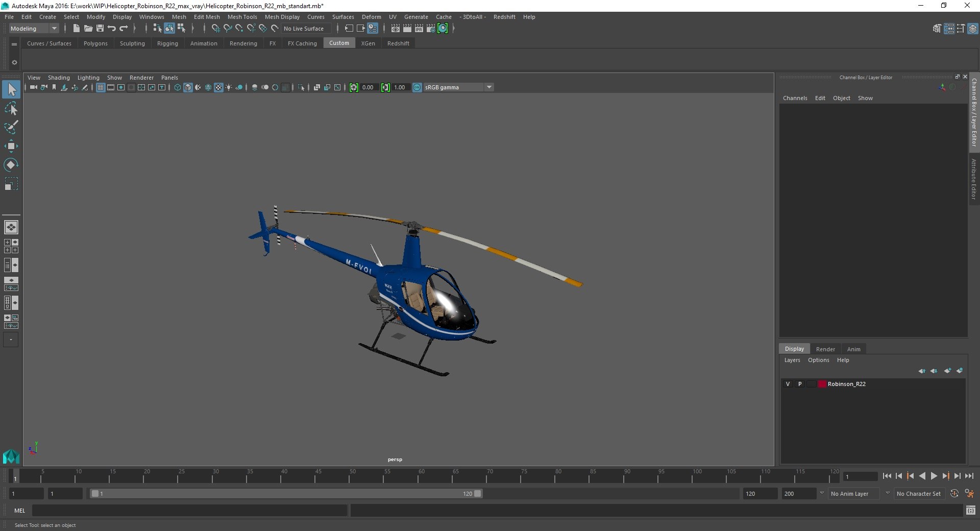Undo the last action
980x531 pixels.
click(x=112, y=29)
